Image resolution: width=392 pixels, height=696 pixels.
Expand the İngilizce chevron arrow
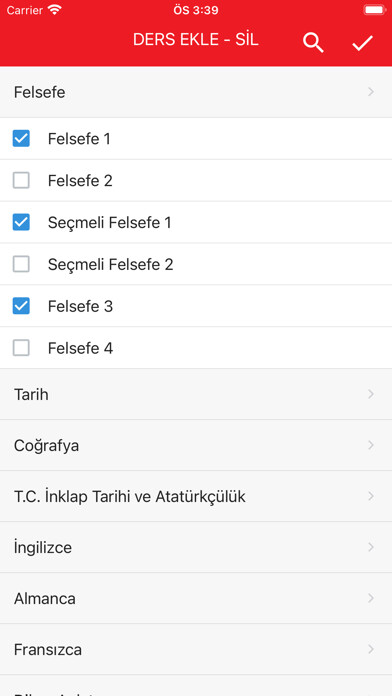pyautogui.click(x=371, y=547)
